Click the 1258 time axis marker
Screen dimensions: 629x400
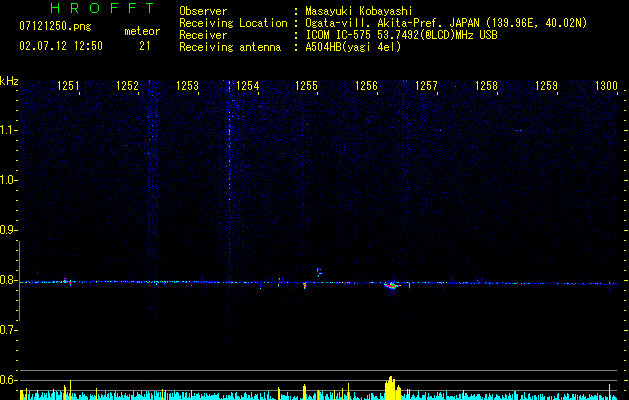click(x=486, y=86)
